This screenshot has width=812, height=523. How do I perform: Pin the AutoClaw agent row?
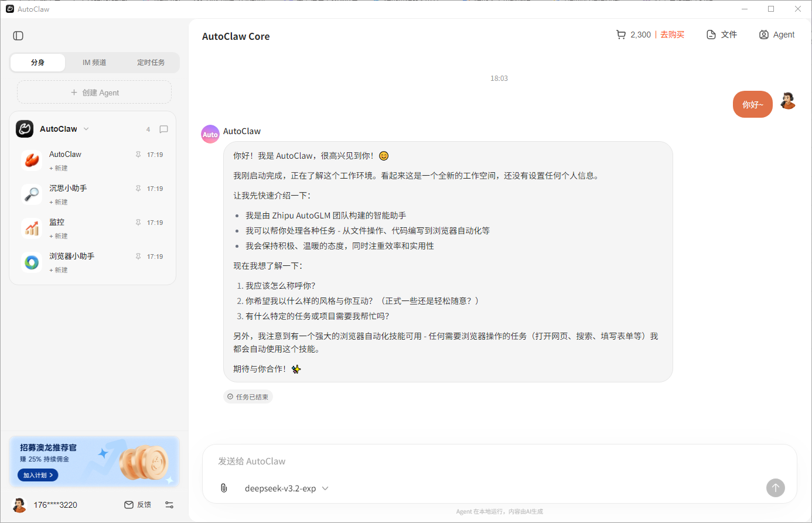[138, 155]
